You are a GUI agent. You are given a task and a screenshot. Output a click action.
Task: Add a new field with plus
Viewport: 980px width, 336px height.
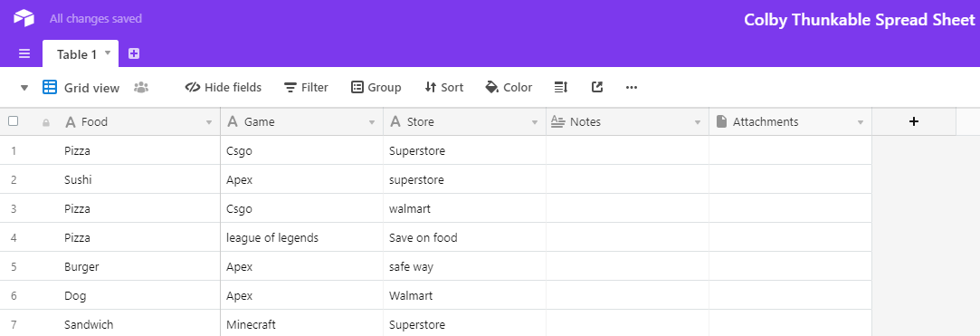914,121
